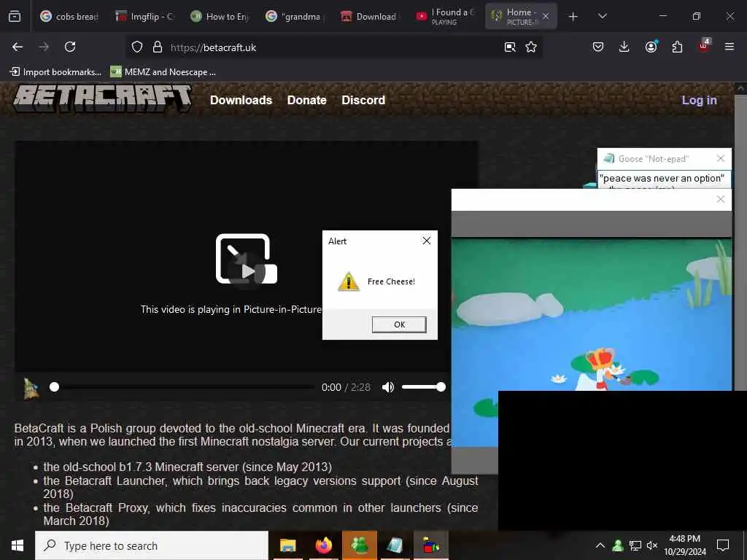Image resolution: width=747 pixels, height=560 pixels.
Task: Open a new browser tab
Action: [573, 17]
